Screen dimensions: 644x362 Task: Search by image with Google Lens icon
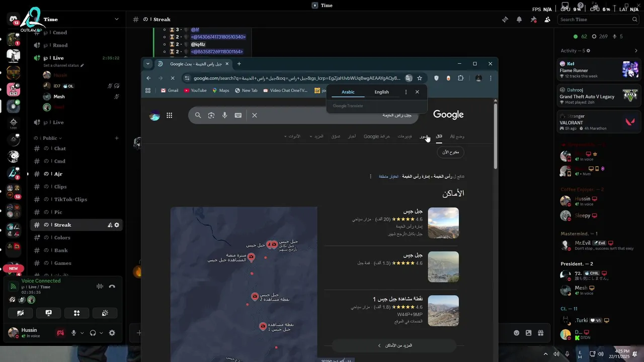(211, 115)
